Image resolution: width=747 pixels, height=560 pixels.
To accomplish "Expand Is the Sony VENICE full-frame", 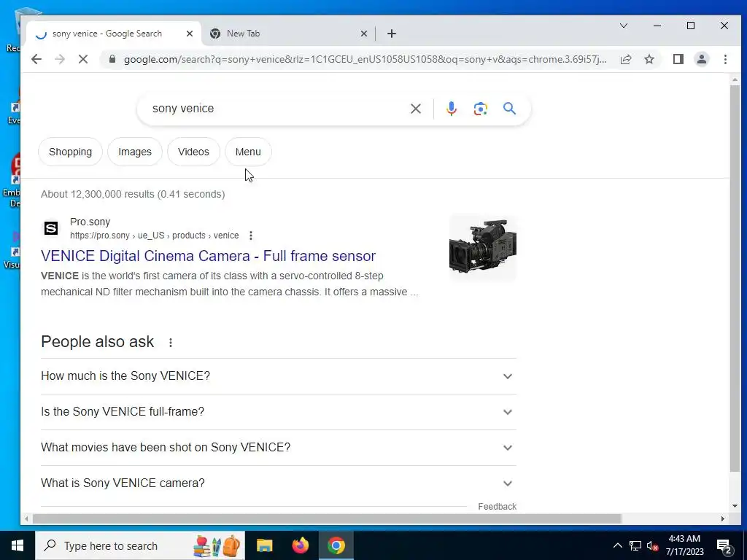I will coord(279,412).
